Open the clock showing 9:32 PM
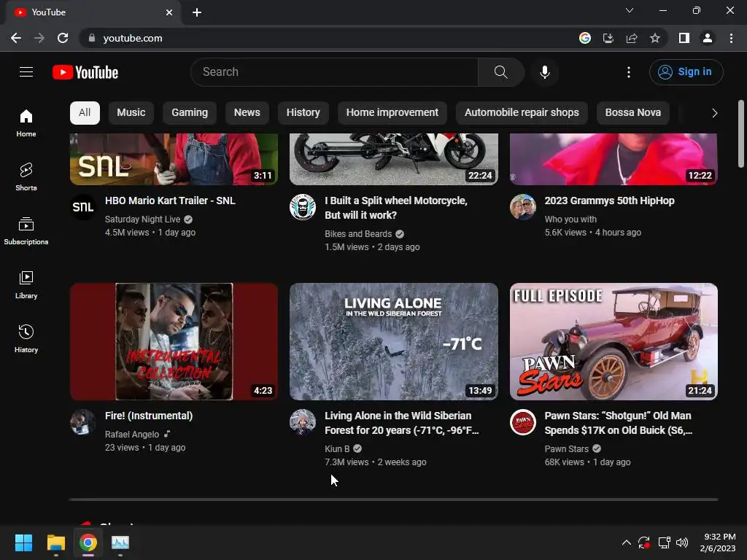The image size is (747, 560). point(718,542)
